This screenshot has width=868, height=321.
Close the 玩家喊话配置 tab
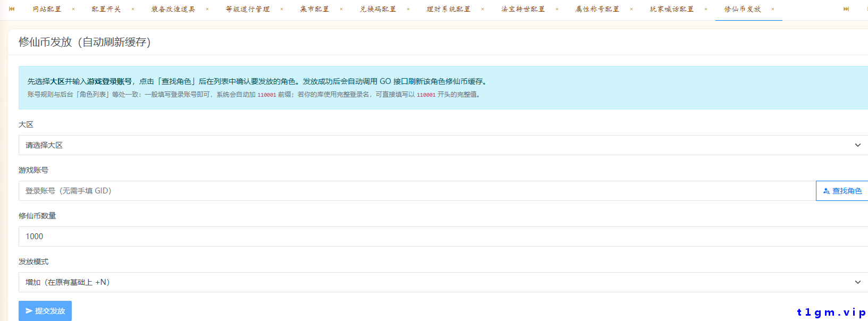point(706,9)
